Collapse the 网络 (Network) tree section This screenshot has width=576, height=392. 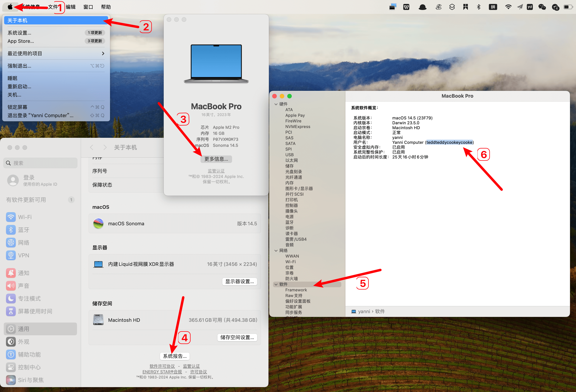point(276,250)
